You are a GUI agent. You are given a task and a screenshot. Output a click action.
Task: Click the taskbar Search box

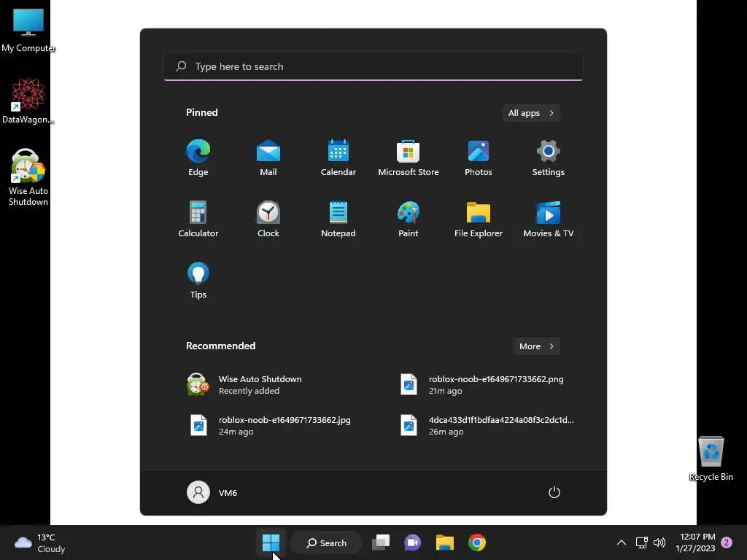tap(326, 542)
